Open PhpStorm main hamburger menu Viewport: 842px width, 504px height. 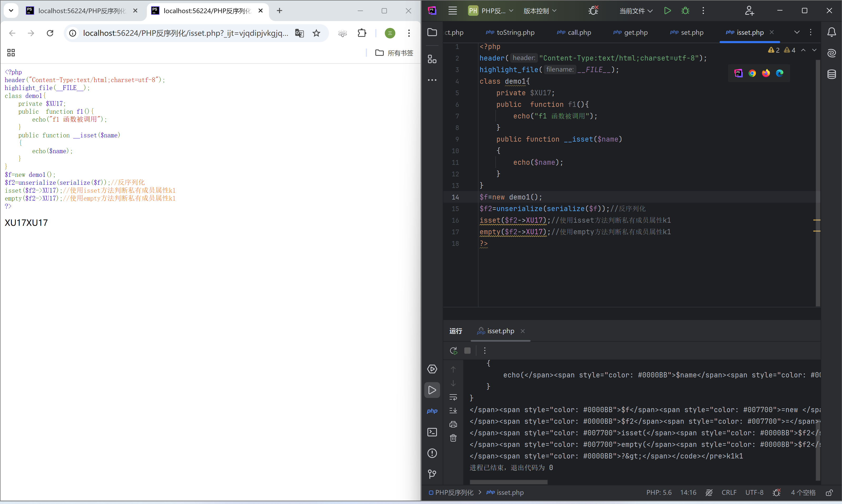[x=452, y=11]
